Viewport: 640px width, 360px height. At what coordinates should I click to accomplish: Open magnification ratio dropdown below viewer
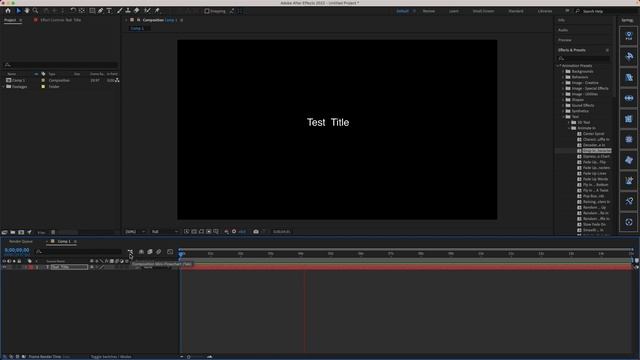(136, 231)
